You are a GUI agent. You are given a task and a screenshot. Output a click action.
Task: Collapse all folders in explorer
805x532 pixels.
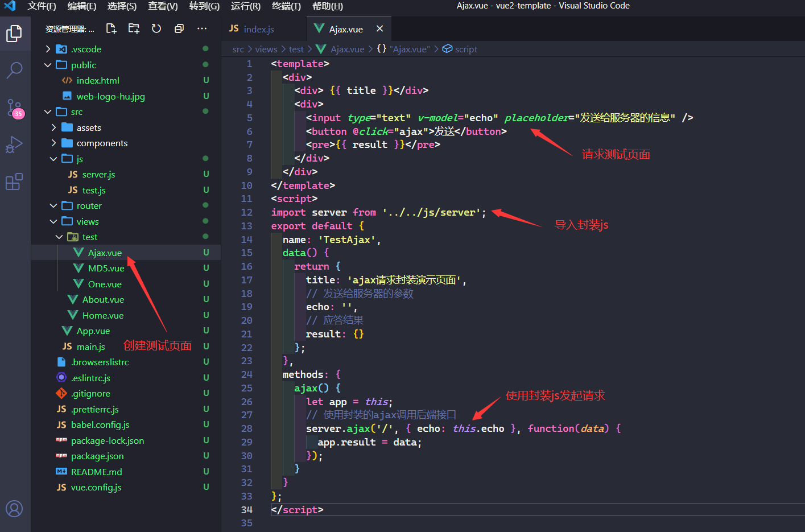tap(179, 28)
